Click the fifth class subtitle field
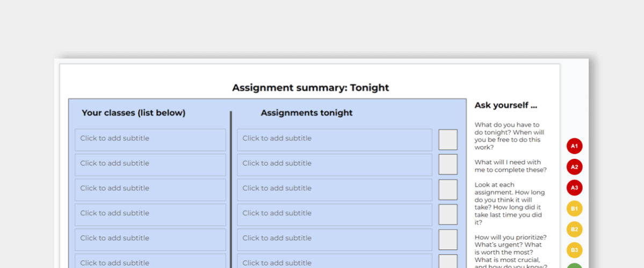644x268 pixels. point(150,240)
